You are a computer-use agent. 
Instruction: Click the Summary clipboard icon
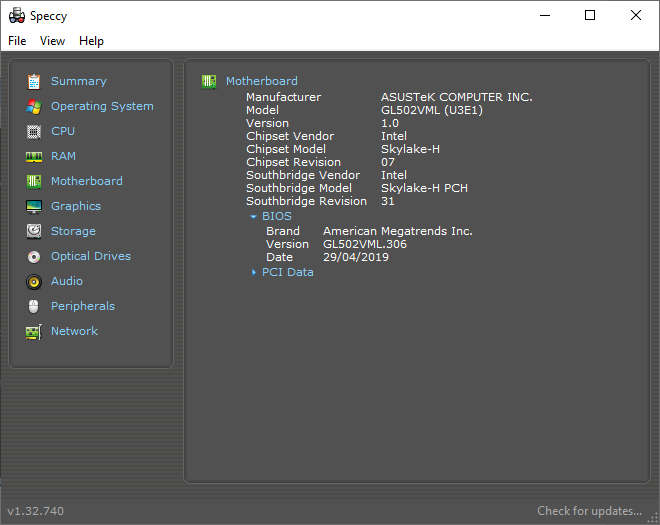(x=34, y=81)
